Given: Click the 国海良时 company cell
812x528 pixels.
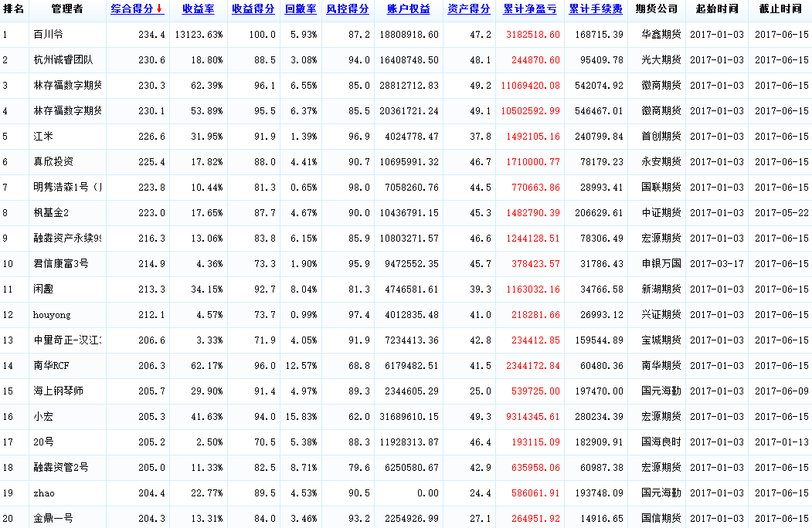Looking at the screenshot, I should (x=661, y=442).
